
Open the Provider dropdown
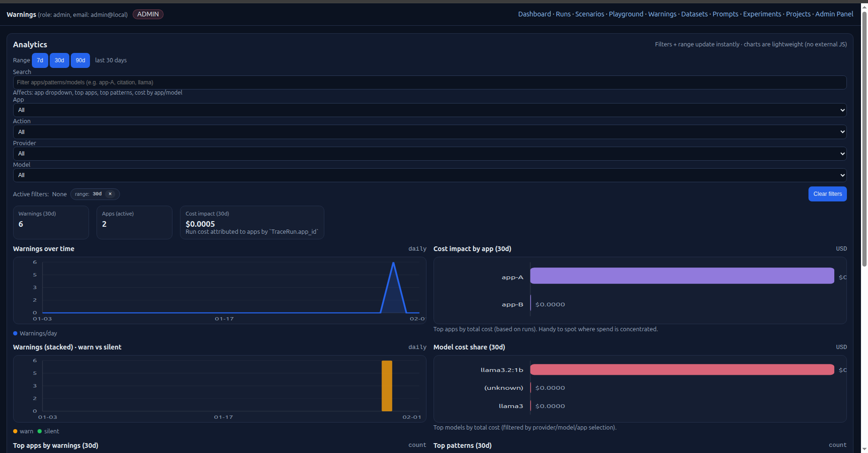pyautogui.click(x=429, y=154)
